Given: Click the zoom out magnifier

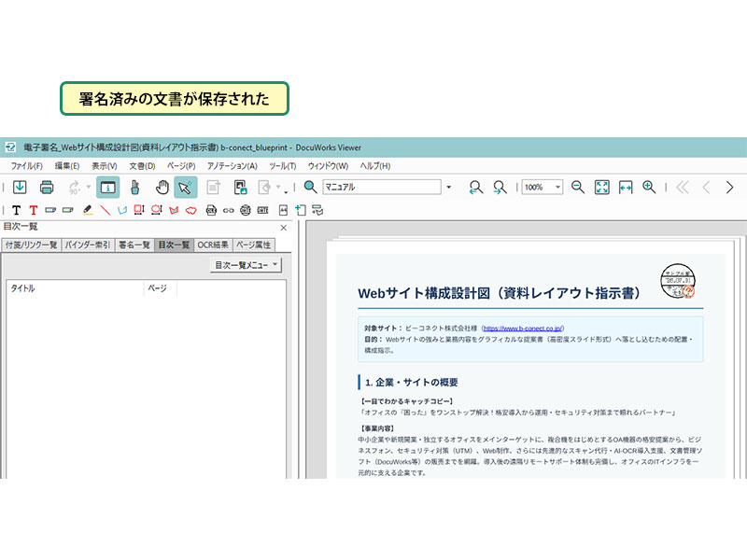Looking at the screenshot, I should tap(578, 188).
